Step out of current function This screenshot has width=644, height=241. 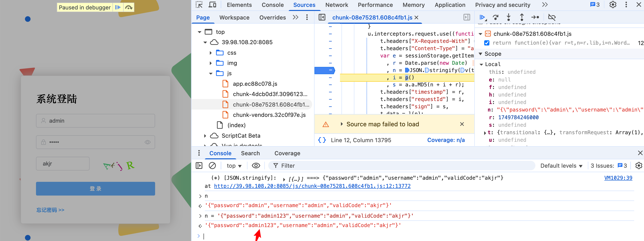(522, 17)
